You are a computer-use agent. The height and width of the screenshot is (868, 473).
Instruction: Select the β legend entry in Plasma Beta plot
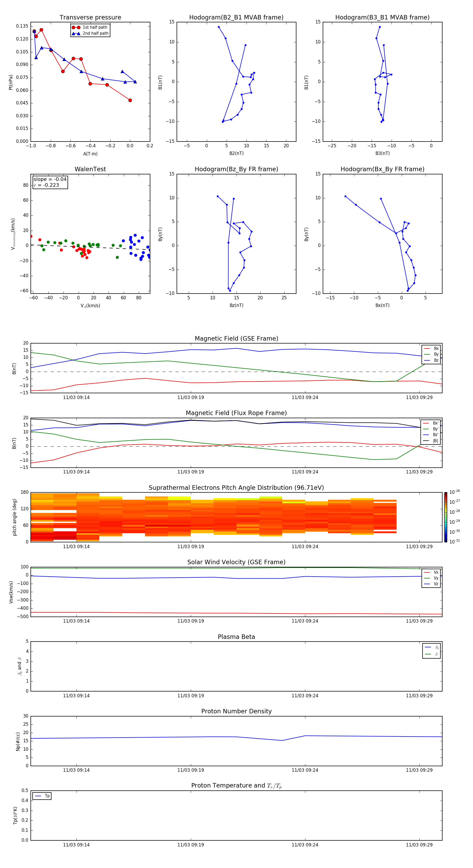click(x=431, y=654)
